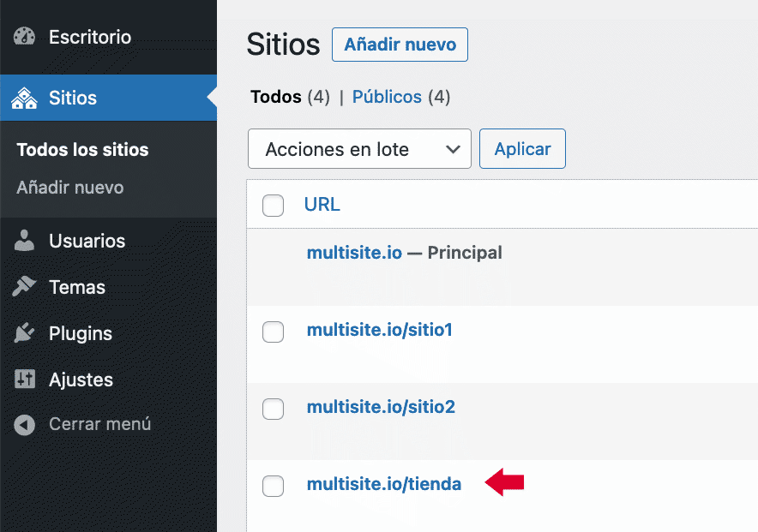Toggle the select-all checkbox beside URL

[x=273, y=206]
